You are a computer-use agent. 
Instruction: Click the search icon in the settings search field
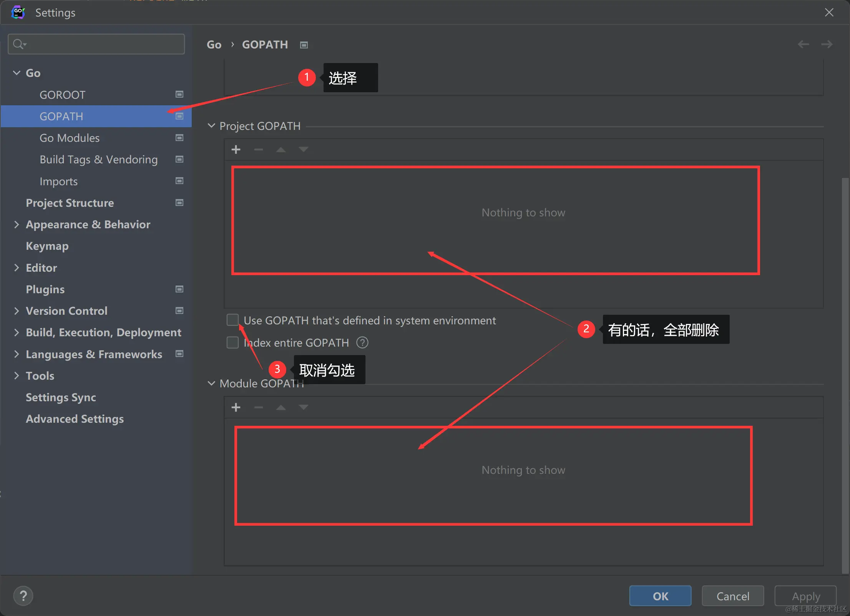(18, 44)
